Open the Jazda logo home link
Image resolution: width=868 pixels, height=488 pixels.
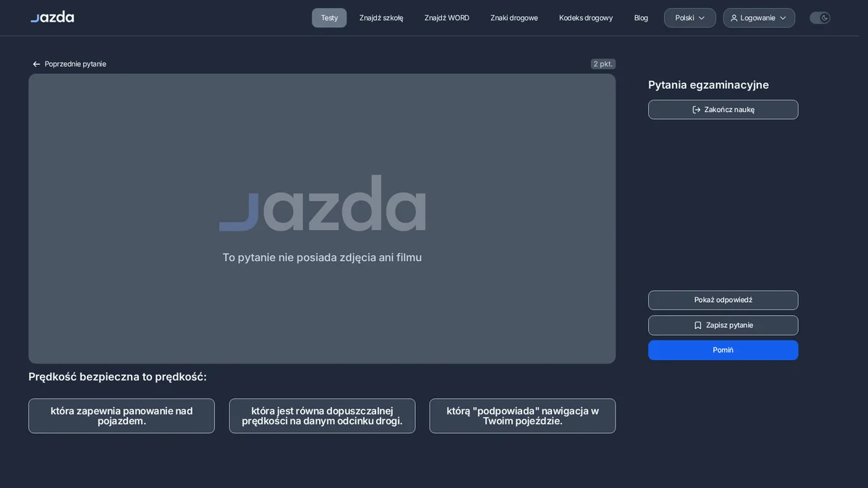click(x=52, y=17)
